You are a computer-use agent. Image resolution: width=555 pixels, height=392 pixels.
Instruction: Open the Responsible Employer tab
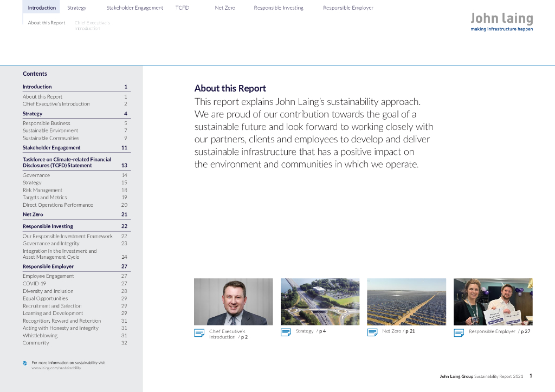[348, 8]
